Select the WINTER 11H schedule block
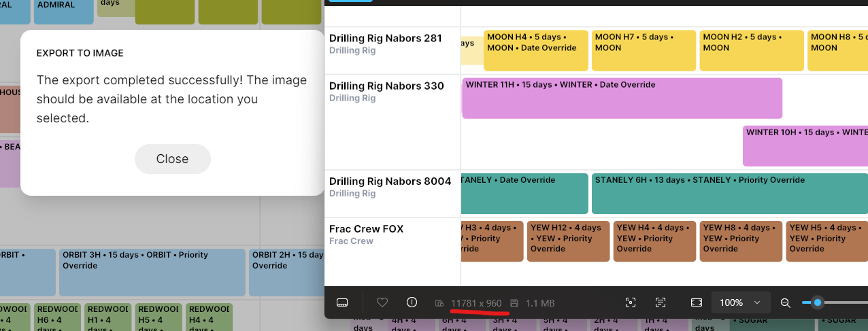Viewport: 868px width, 331px height. point(622,99)
